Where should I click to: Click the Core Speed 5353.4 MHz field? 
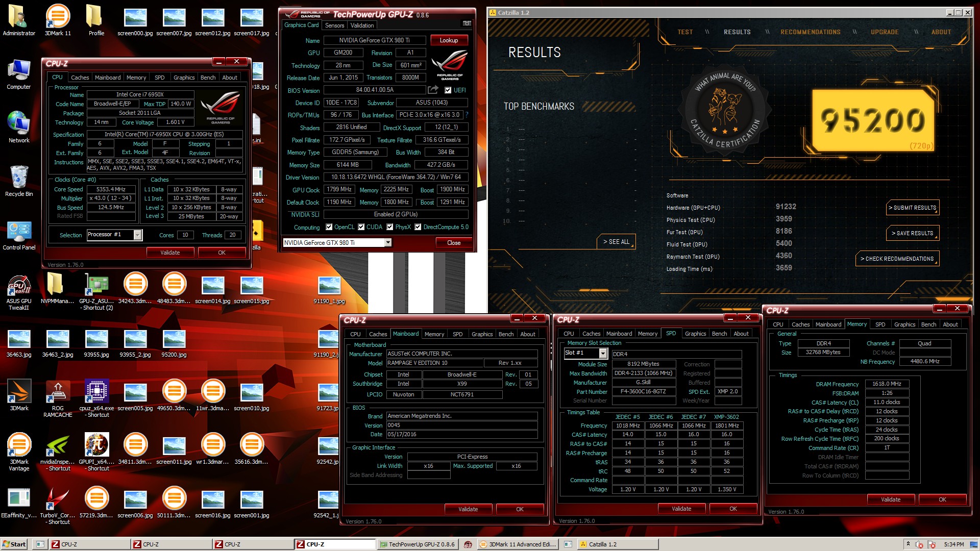click(x=111, y=189)
